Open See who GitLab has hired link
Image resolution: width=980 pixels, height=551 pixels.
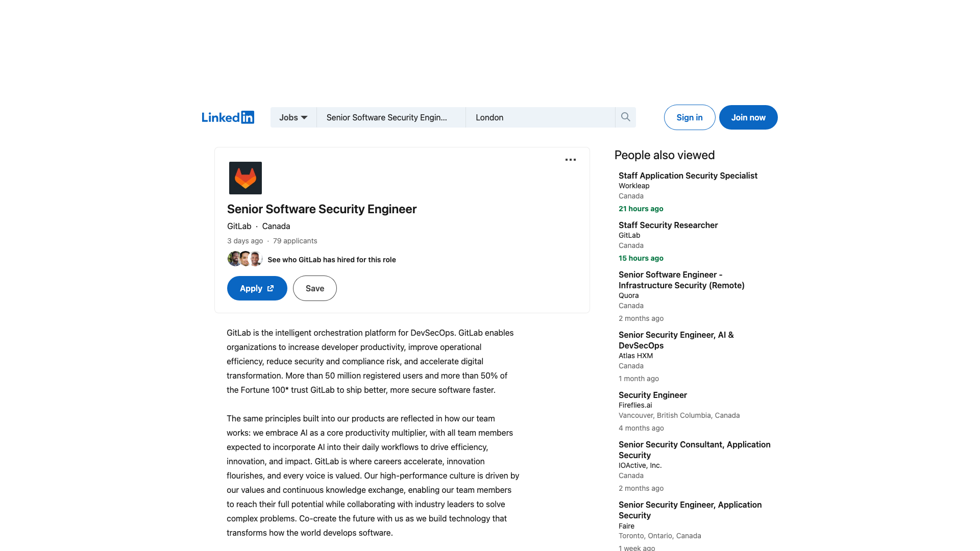[332, 260]
